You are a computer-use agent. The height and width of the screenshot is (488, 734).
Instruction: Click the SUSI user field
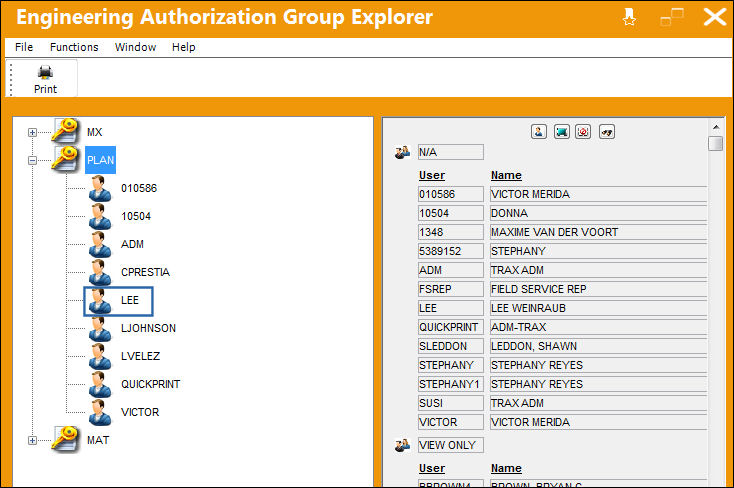(451, 403)
